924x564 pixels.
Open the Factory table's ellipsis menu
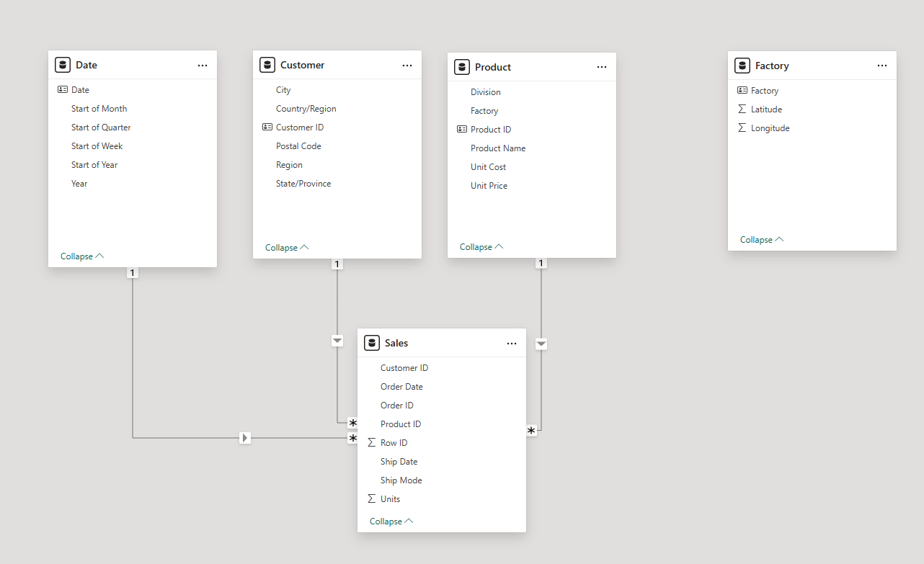pyautogui.click(x=882, y=66)
